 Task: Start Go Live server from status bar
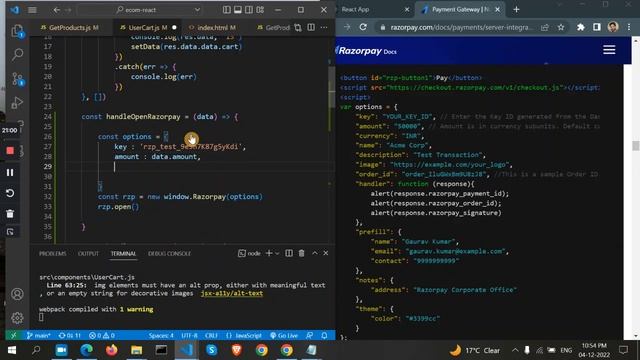284,336
